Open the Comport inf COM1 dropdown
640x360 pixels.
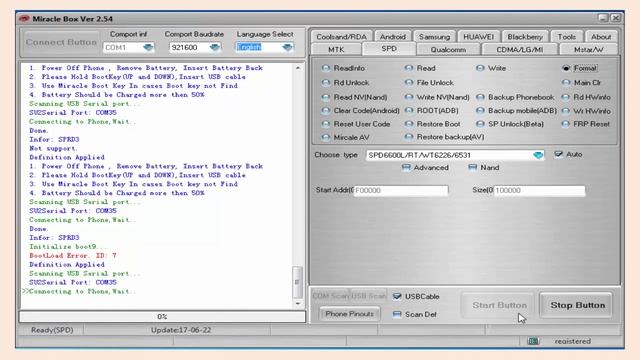pos(148,47)
